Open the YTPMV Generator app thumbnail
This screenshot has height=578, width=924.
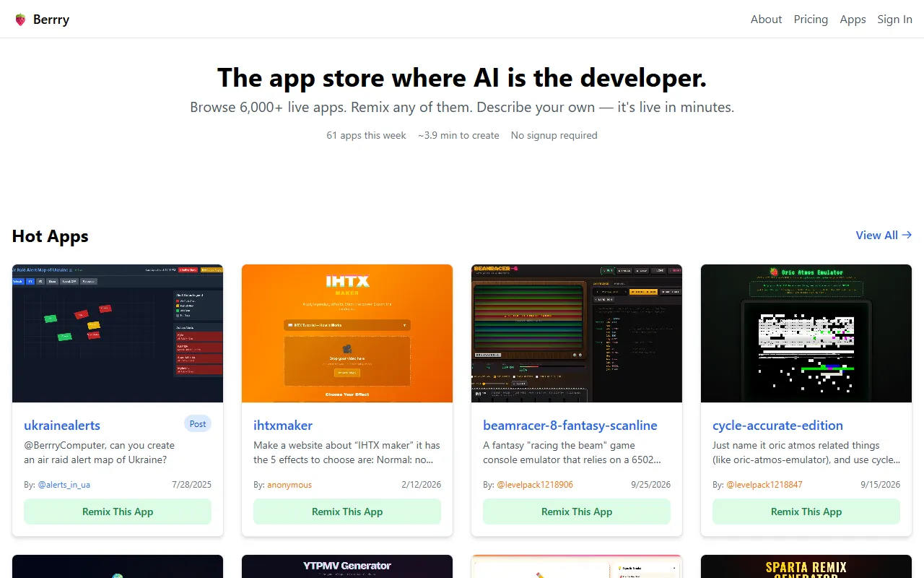[x=347, y=566]
